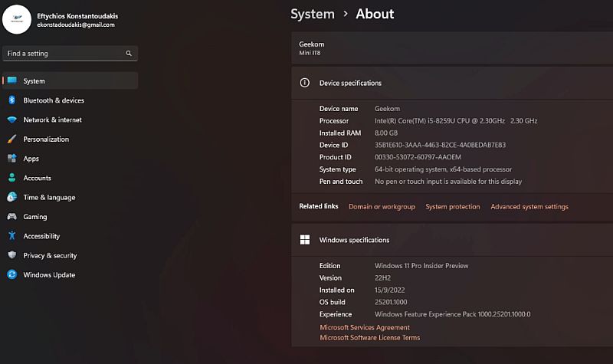Select the Device ID value

pos(440,145)
